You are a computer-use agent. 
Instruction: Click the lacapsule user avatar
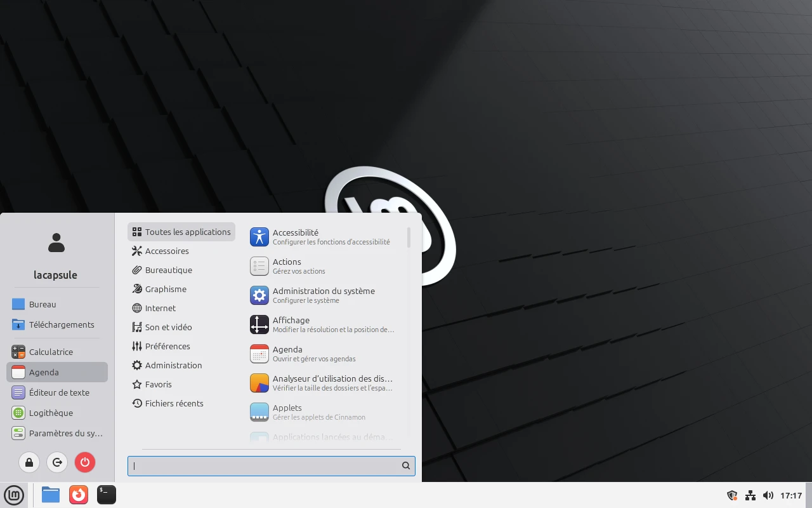pyautogui.click(x=56, y=243)
